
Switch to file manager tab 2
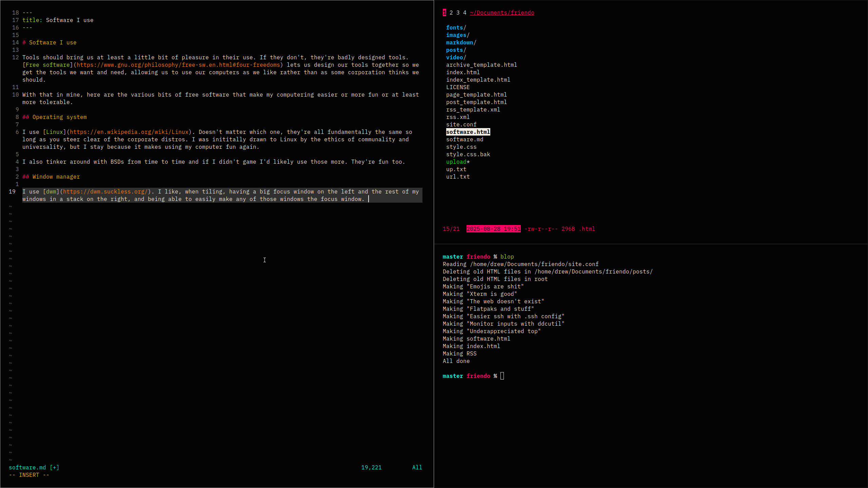pyautogui.click(x=451, y=13)
